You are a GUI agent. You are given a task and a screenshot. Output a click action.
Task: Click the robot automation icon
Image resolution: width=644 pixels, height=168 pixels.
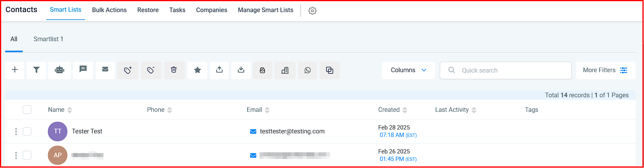[60, 70]
